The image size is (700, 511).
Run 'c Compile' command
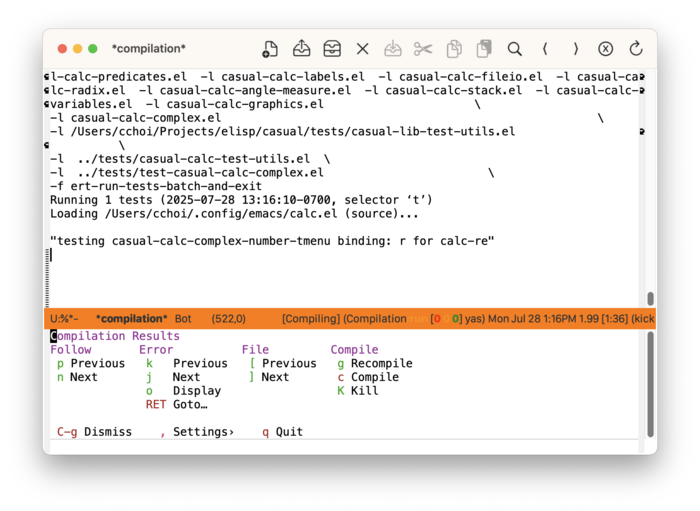(x=368, y=377)
